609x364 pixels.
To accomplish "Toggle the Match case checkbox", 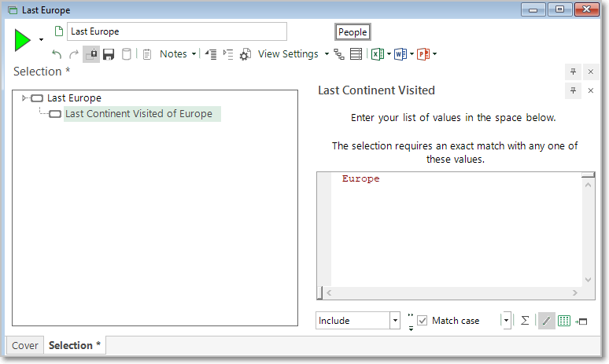I will 423,321.
